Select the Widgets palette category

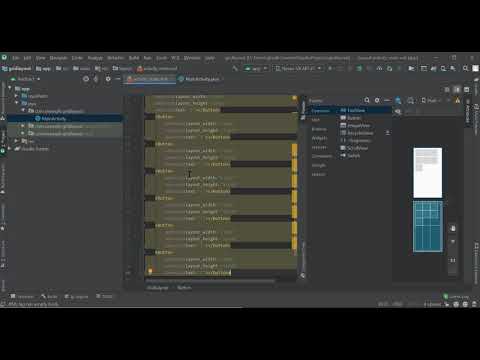[319, 138]
